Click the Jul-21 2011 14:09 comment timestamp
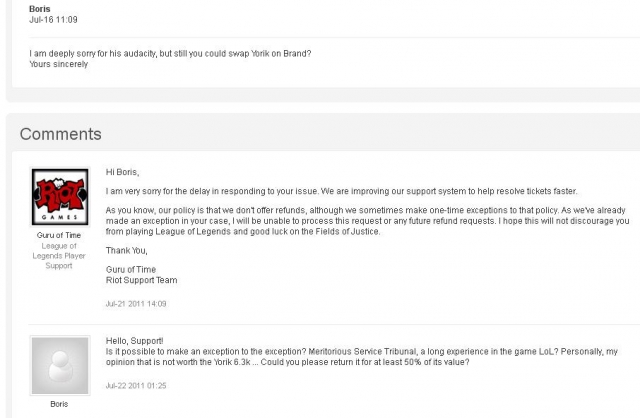This screenshot has height=418, width=640. coord(136,304)
